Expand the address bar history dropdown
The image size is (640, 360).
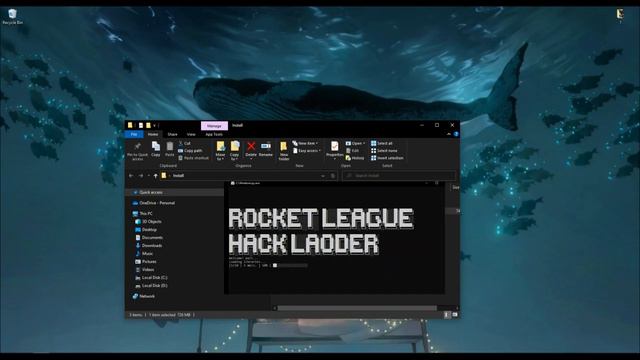[x=323, y=176]
